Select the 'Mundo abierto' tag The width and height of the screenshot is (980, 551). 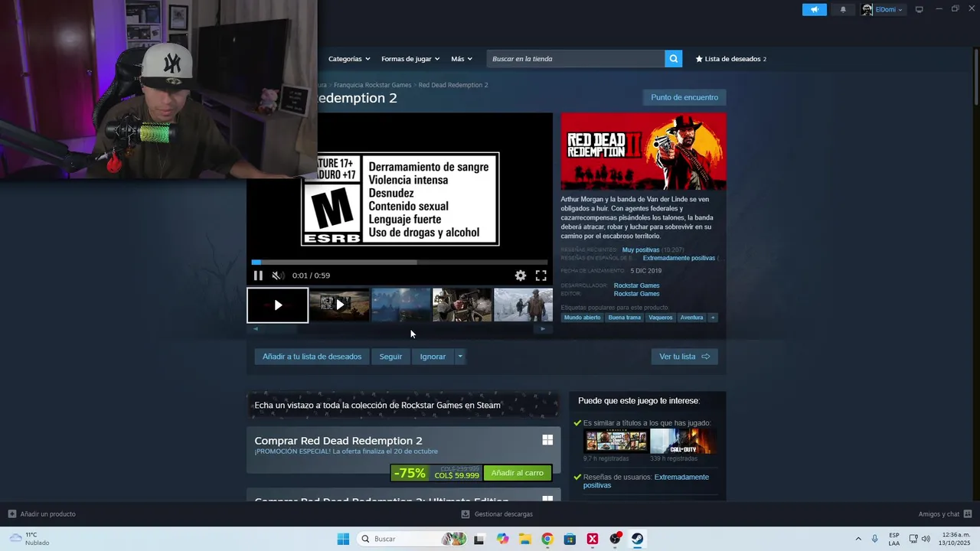pos(583,318)
